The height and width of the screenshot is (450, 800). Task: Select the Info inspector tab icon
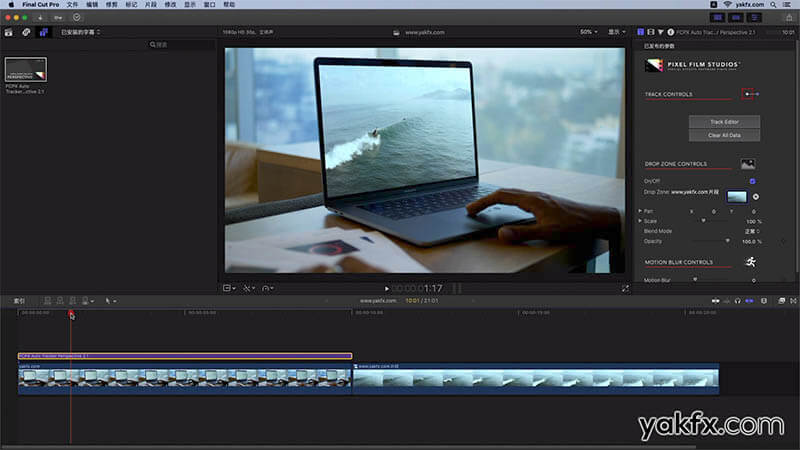click(670, 32)
